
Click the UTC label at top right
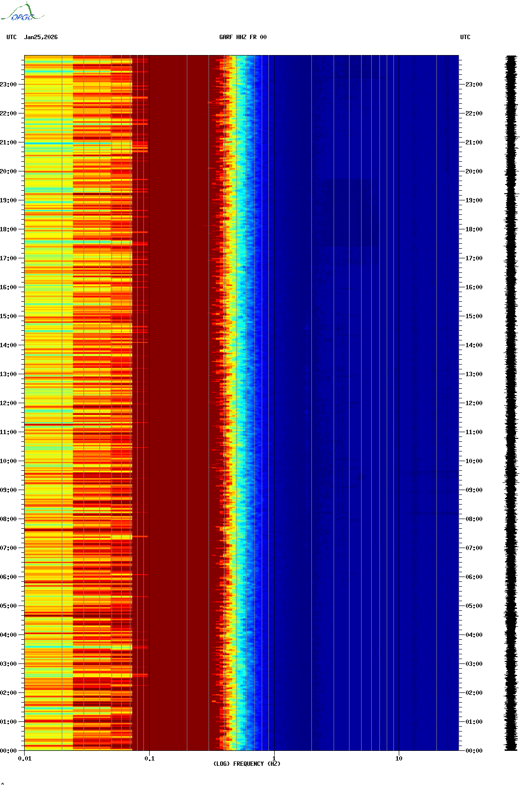click(465, 37)
